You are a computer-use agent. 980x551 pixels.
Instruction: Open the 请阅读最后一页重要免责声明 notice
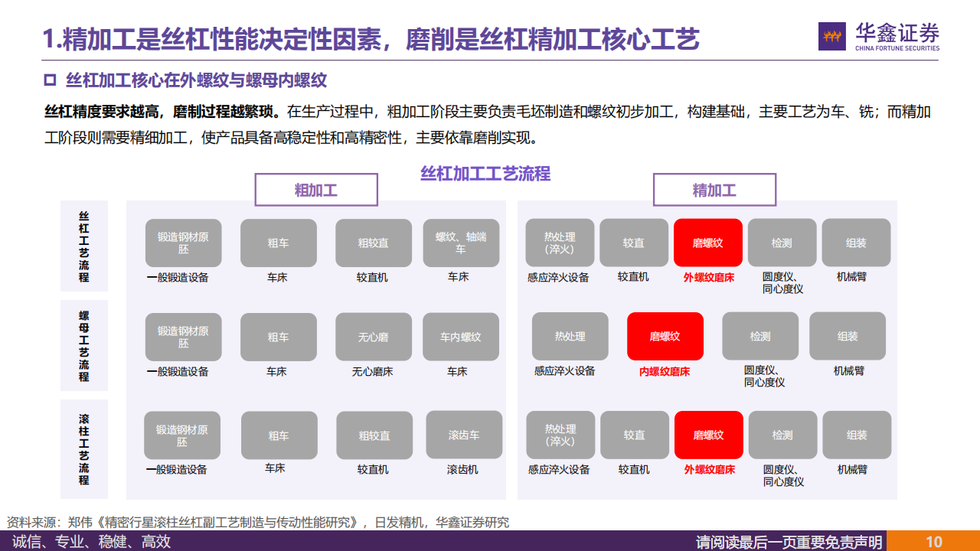[x=789, y=542]
